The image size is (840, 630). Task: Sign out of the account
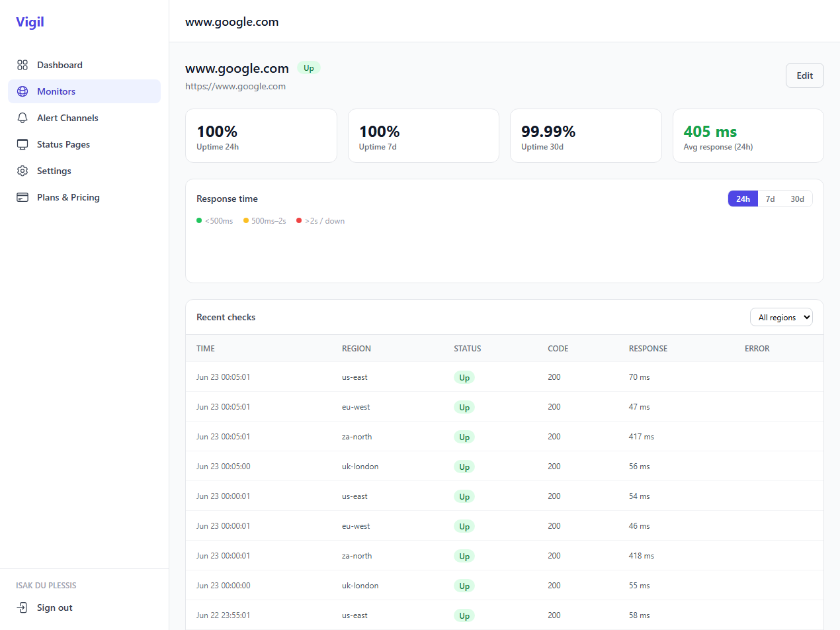84,607
